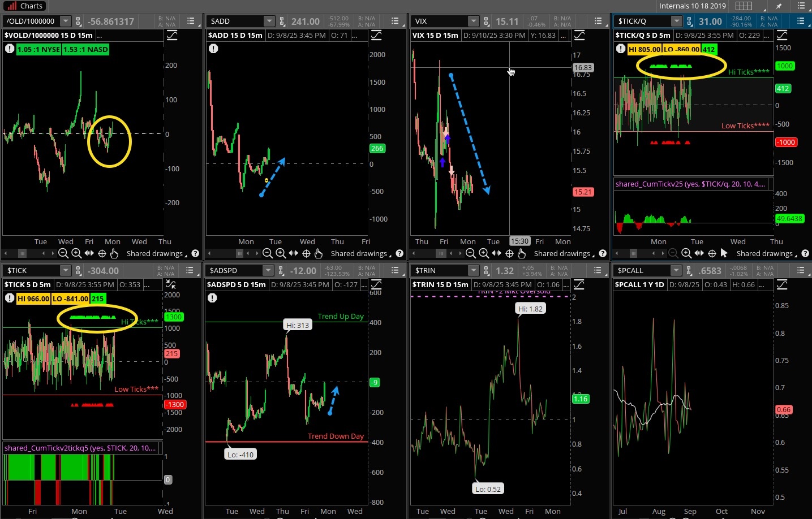Open the help icon below VIX chart
This screenshot has height=519, width=812.
point(603,253)
